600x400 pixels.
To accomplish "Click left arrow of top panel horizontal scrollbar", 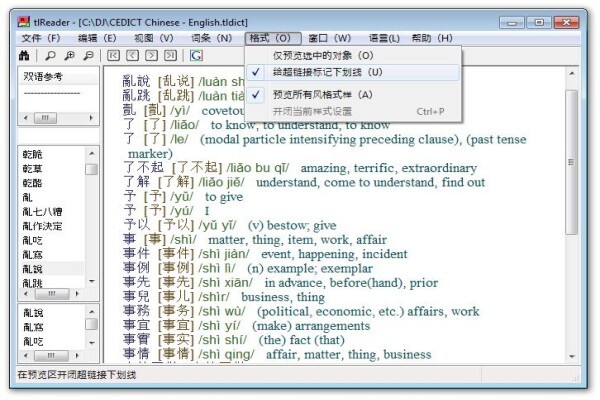I will coord(26,118).
